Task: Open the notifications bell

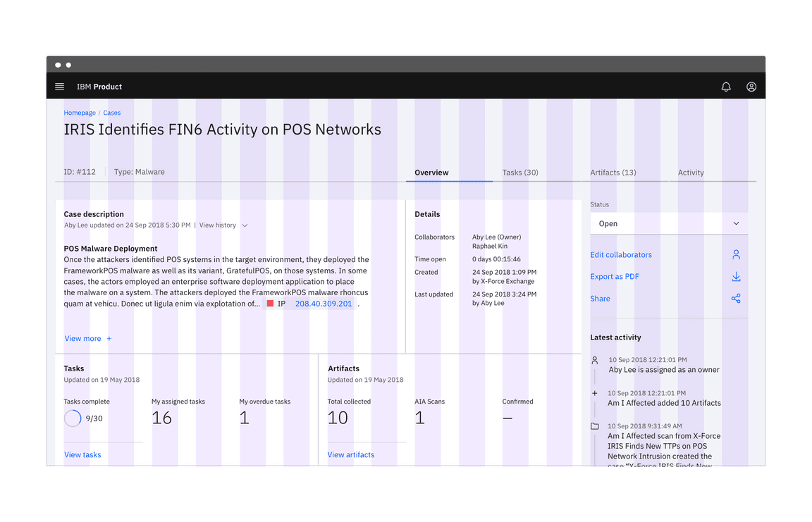Action: pos(726,87)
